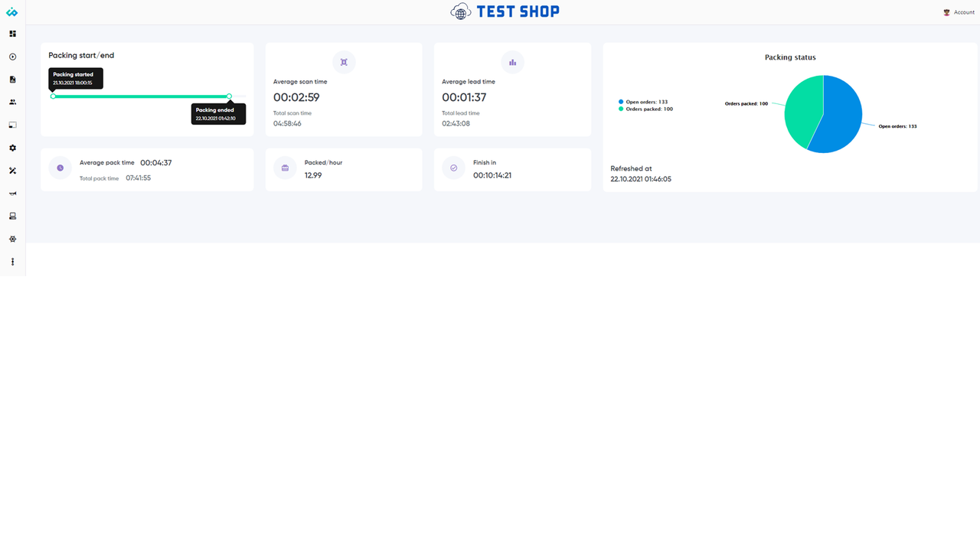Click the 'Total scan time' label
The width and height of the screenshot is (980, 551).
[292, 113]
